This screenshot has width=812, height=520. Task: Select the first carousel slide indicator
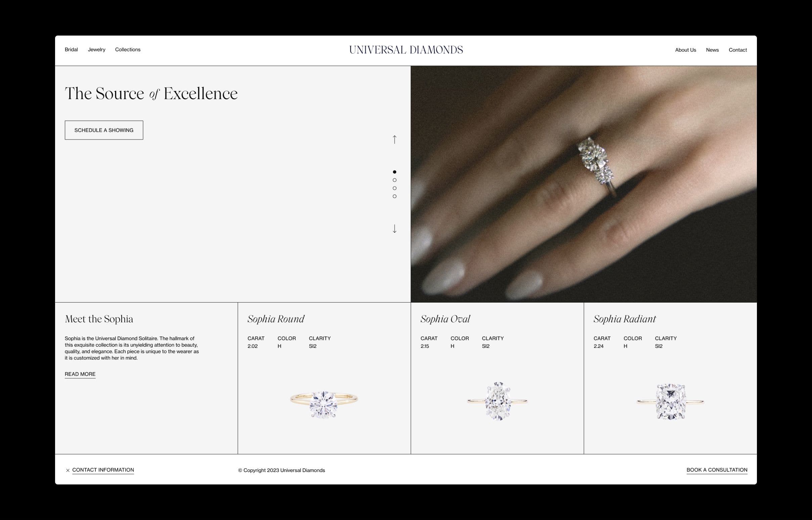pyautogui.click(x=394, y=171)
